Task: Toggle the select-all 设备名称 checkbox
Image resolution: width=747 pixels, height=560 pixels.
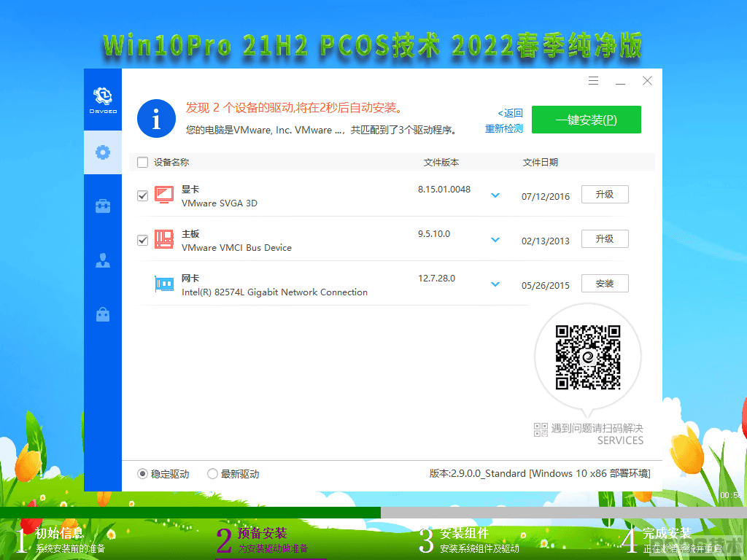Action: point(142,163)
